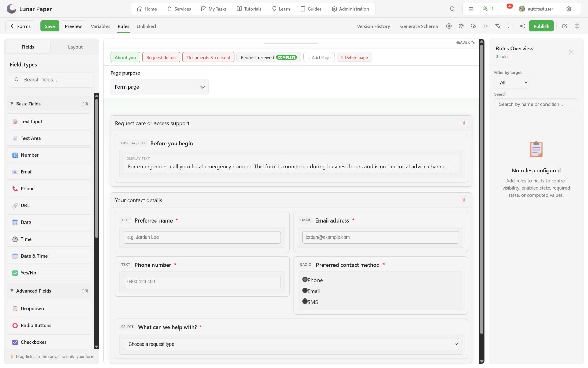Click the Field Types list scrollbar
This screenshot has width=588, height=368.
coord(97,168)
